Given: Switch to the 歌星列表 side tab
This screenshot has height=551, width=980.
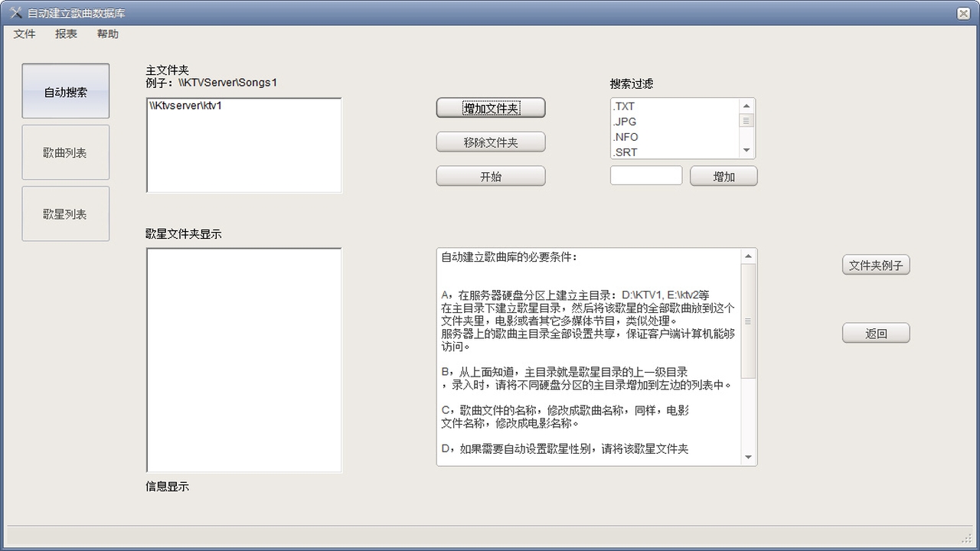Looking at the screenshot, I should (x=66, y=214).
